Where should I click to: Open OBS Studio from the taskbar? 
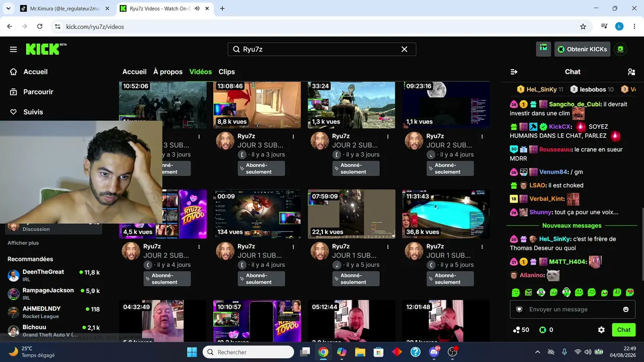(453, 352)
